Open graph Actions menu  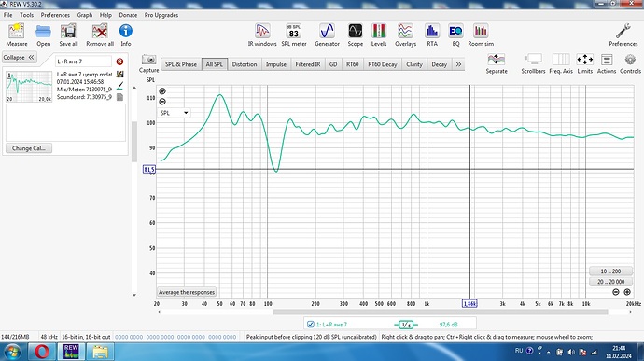tap(607, 63)
